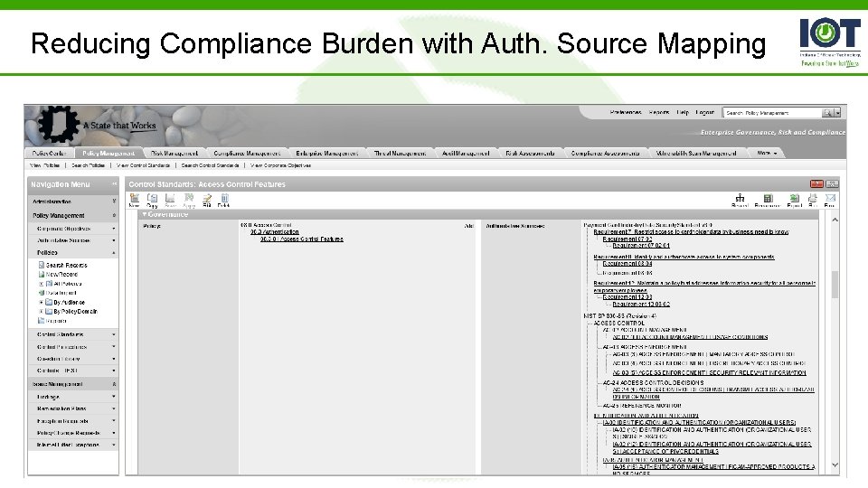This screenshot has height=488, width=868.
Task: Open the Help link in the header
Action: click(683, 112)
